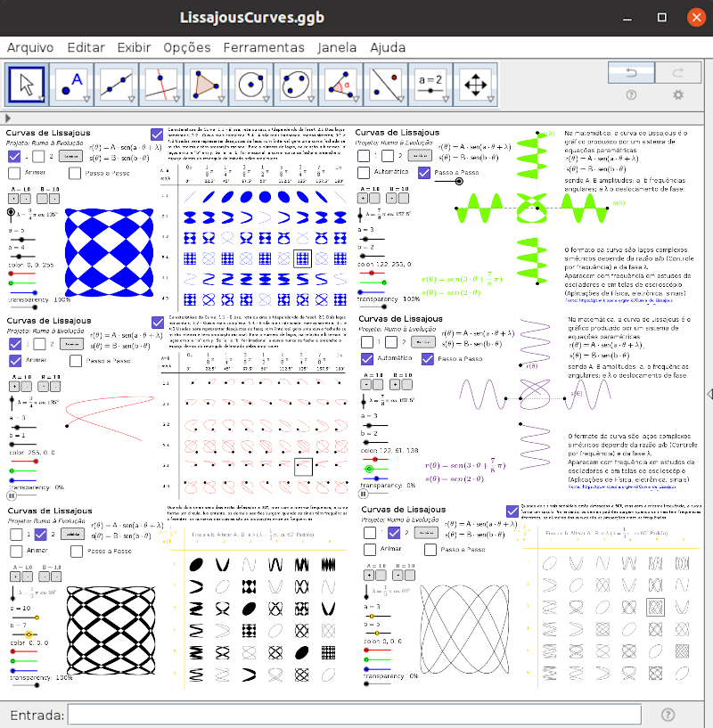Pause animation icon in purple-curve panel

(x=364, y=494)
